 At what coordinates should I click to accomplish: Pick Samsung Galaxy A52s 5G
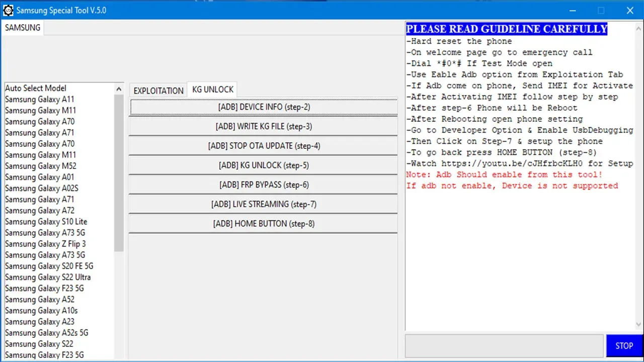click(x=46, y=332)
